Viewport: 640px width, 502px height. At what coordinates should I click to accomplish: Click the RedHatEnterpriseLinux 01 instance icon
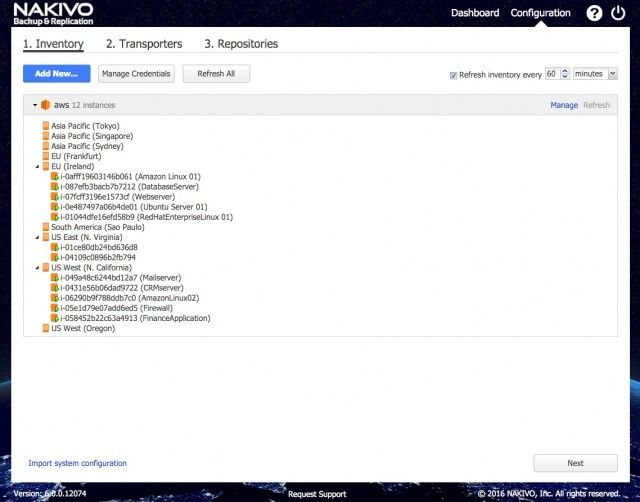(55, 217)
